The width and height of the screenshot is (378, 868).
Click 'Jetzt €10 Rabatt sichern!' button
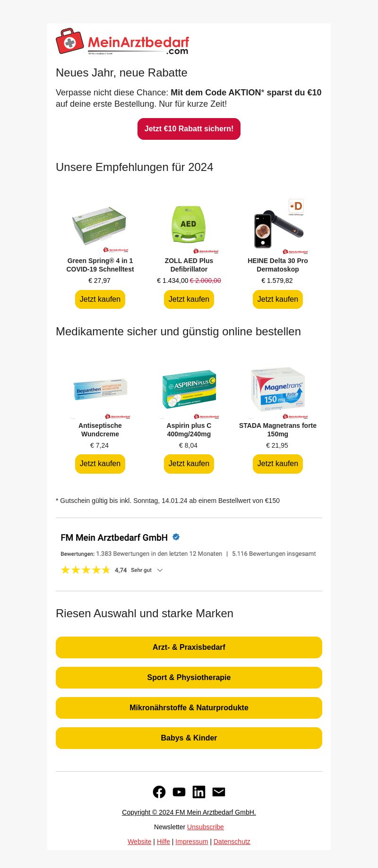[189, 129]
